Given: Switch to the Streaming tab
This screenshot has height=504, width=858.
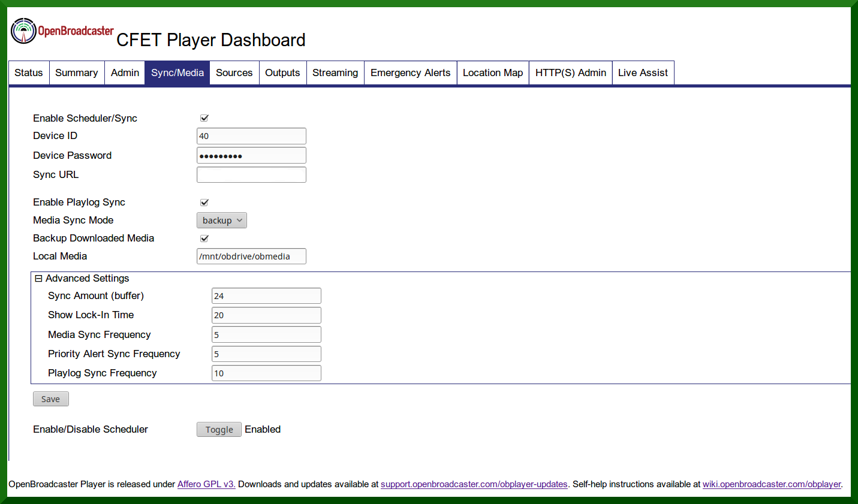Looking at the screenshot, I should click(x=335, y=73).
